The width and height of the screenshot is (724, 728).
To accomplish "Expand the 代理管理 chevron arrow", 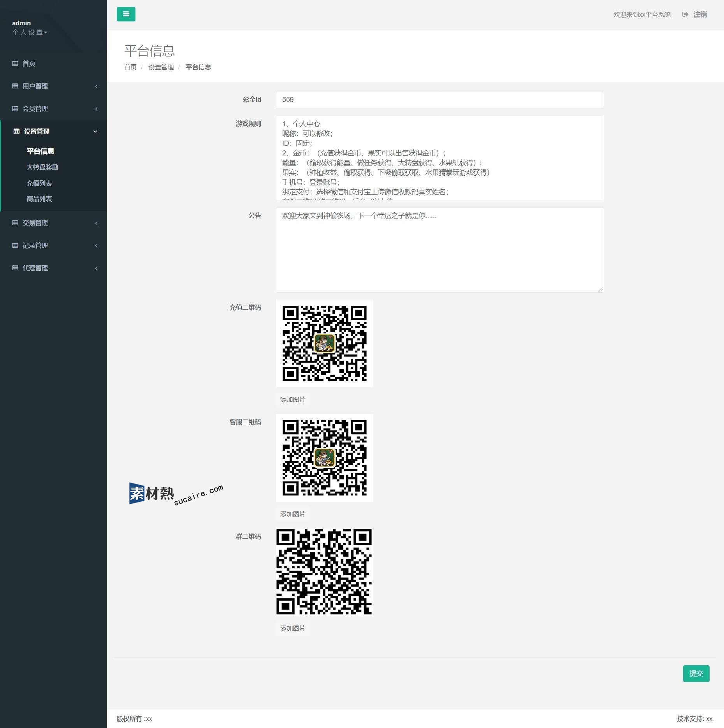I will [x=96, y=268].
